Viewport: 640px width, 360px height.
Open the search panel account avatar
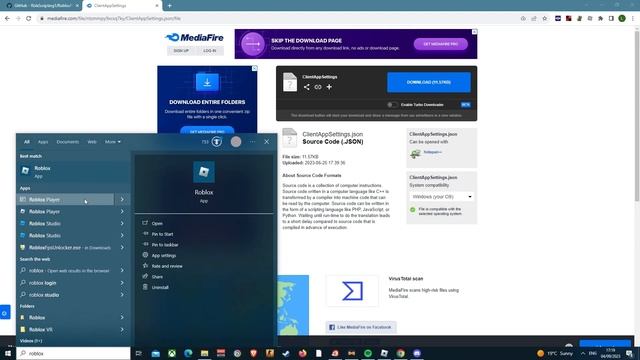tap(236, 142)
